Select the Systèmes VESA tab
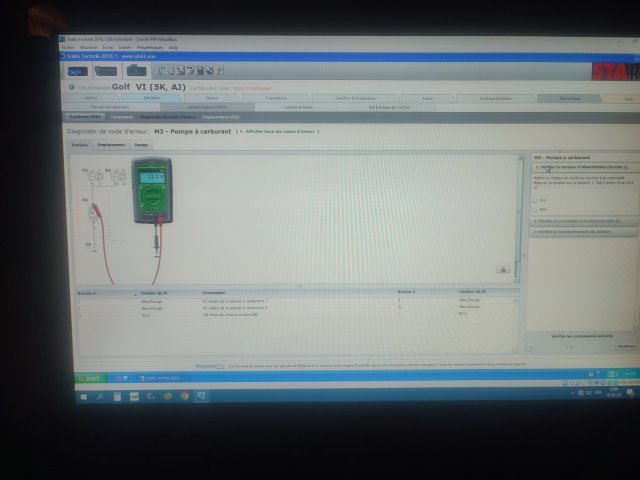This screenshot has height=480, width=640. [x=85, y=117]
